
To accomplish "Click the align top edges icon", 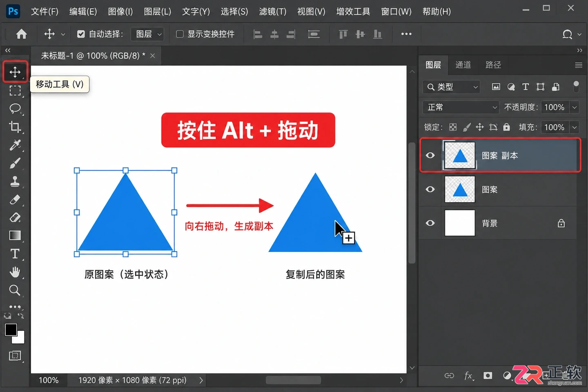I will [x=343, y=34].
